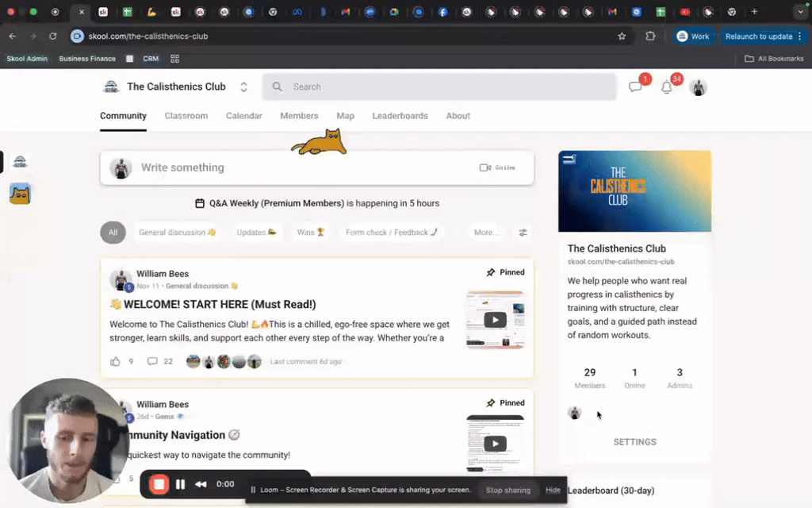Image resolution: width=812 pixels, height=508 pixels.
Task: Close the active browser tab
Action: (82, 11)
